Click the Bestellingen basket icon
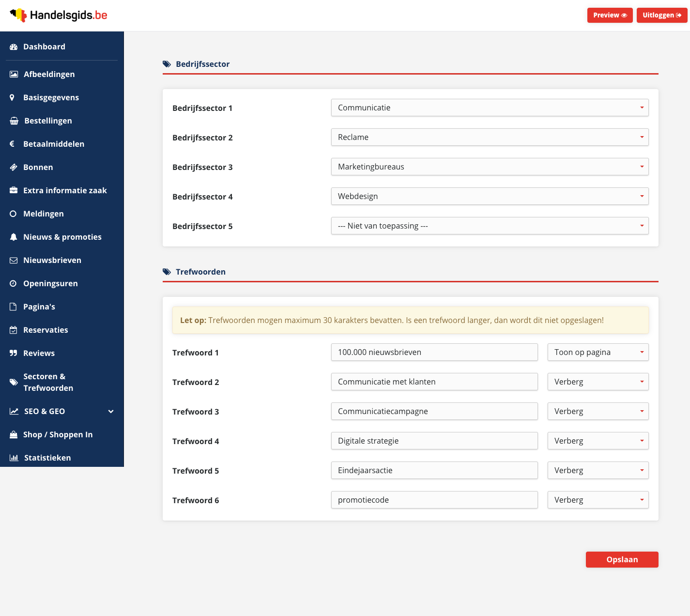The width and height of the screenshot is (690, 616). click(x=14, y=121)
